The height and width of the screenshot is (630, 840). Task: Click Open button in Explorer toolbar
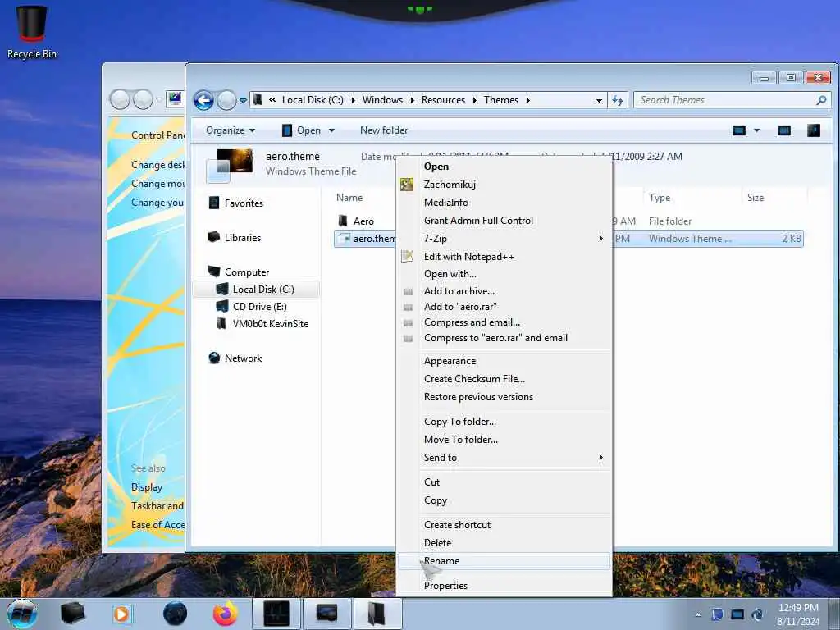point(302,130)
